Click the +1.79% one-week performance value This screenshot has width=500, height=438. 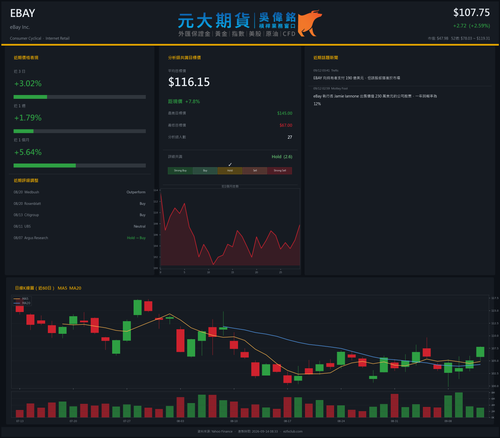pos(28,118)
